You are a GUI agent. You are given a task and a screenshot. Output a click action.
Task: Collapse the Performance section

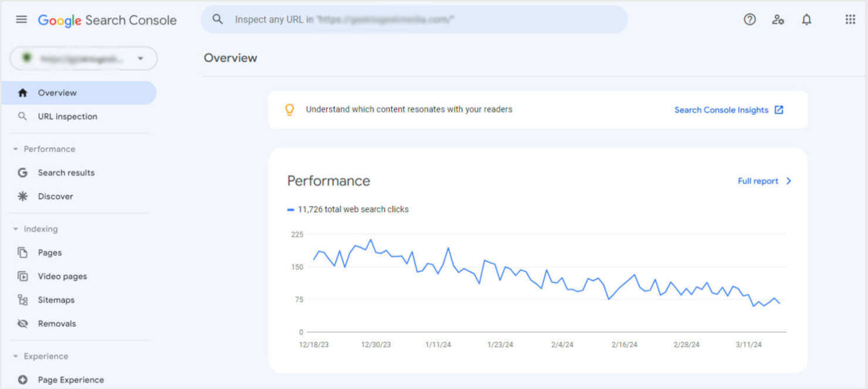click(x=16, y=149)
